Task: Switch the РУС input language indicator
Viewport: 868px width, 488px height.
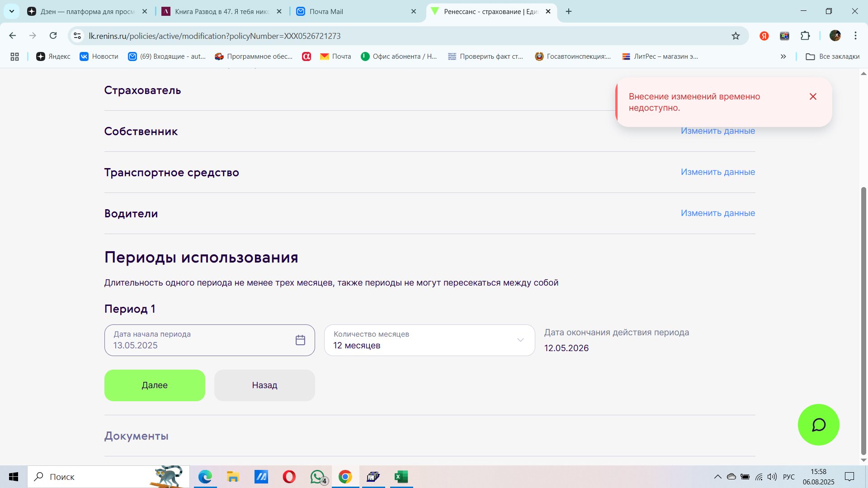Action: (789, 477)
